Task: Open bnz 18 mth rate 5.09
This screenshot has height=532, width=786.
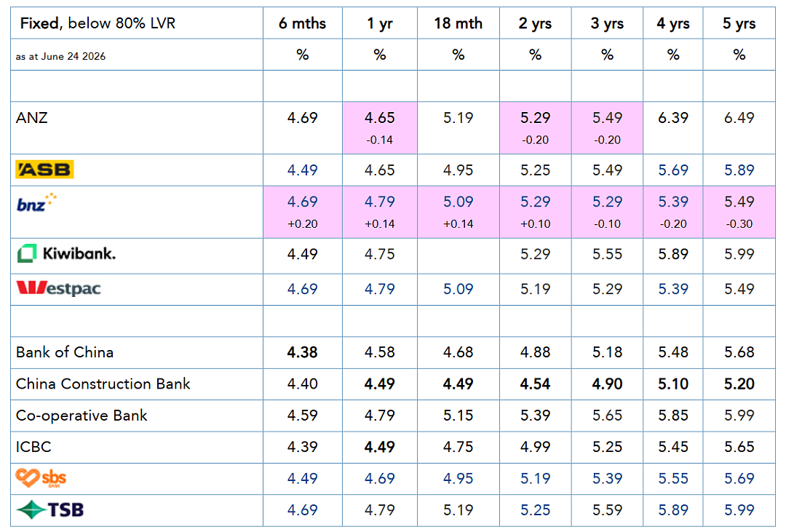Action: click(458, 202)
